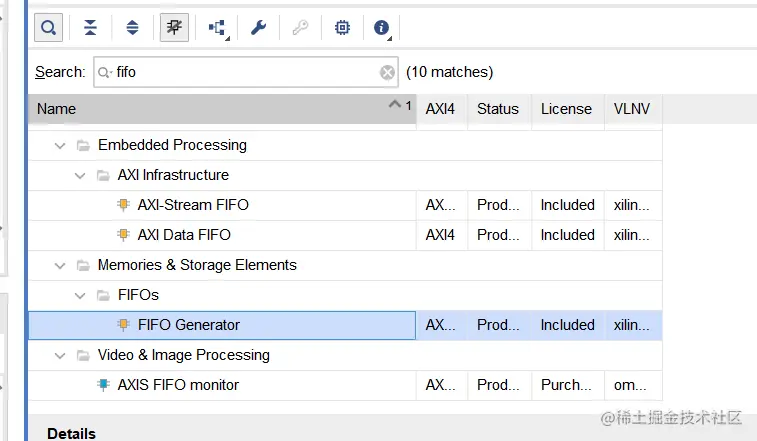Screen dimensions: 757x441
Task: Sort by the Name column header
Action: 200,109
